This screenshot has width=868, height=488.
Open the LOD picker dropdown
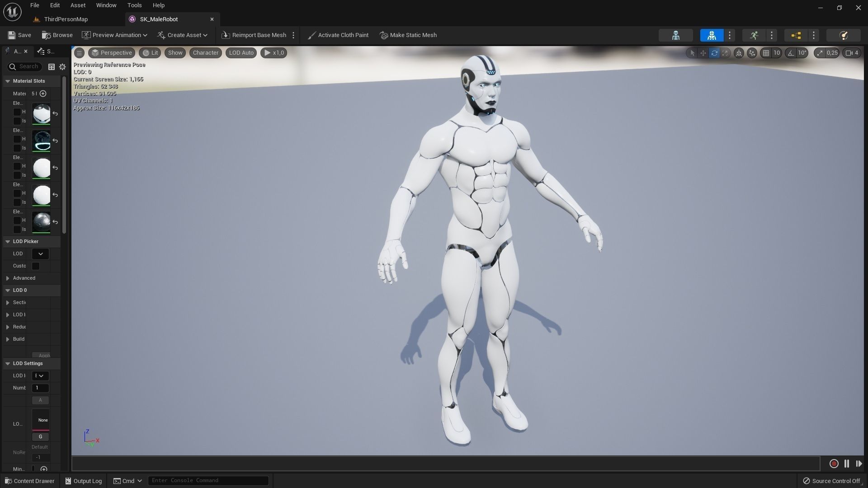coord(40,254)
